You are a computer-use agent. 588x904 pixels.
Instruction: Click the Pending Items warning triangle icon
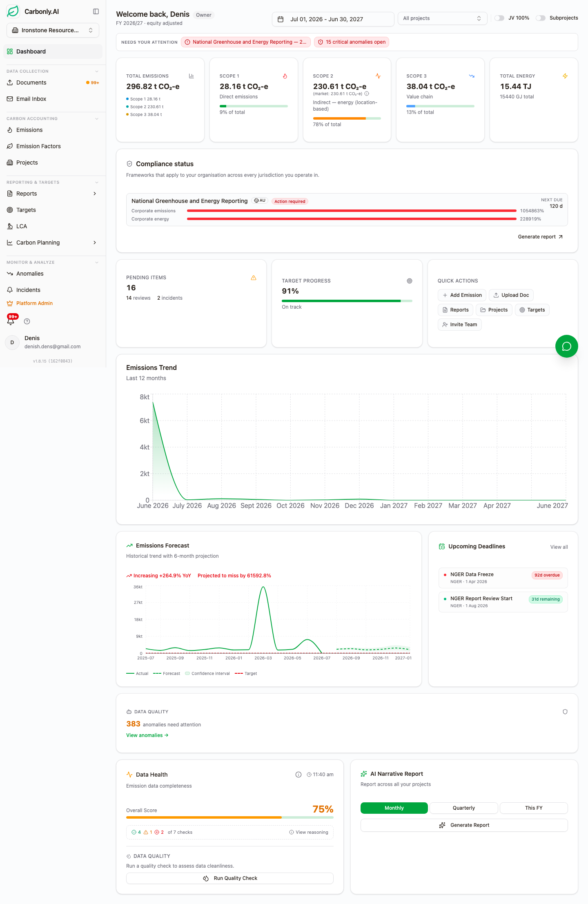tap(254, 278)
